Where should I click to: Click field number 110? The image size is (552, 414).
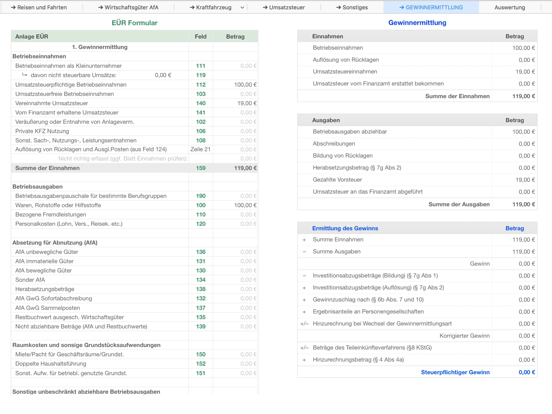click(201, 214)
